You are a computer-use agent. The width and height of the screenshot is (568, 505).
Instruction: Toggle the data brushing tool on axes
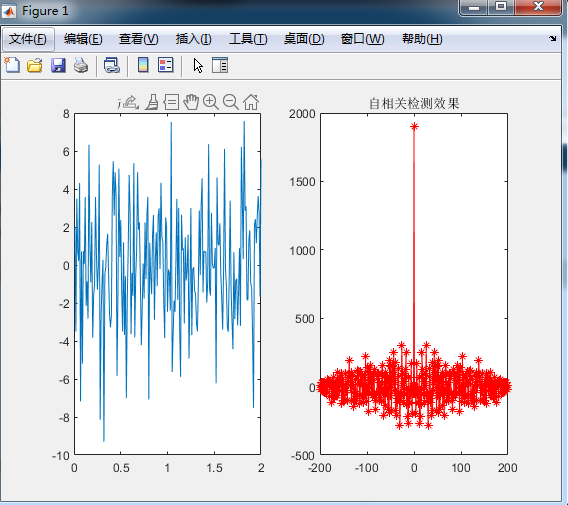click(x=152, y=102)
